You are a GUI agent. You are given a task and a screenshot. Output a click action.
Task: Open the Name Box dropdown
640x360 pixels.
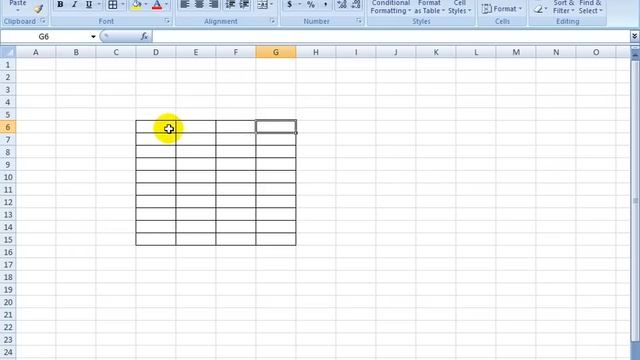(x=93, y=37)
